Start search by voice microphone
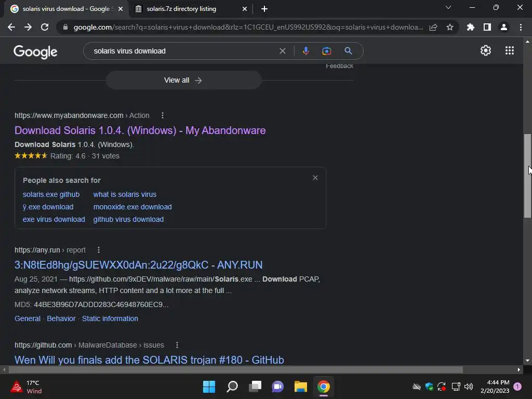The height and width of the screenshot is (399, 532). click(305, 51)
